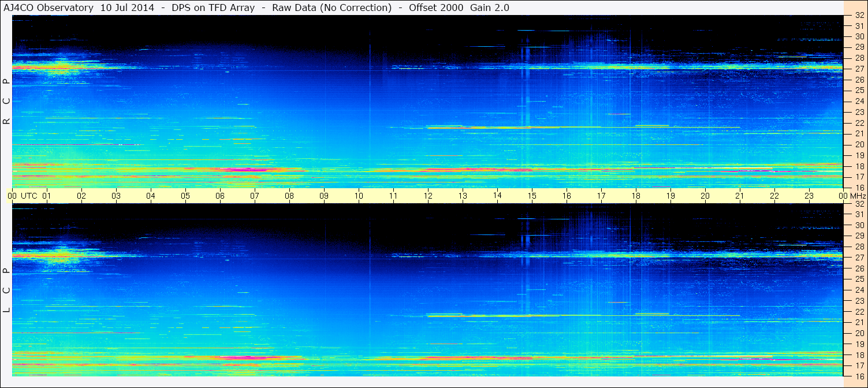Select the 19 MHz tick in the LCP panel

tap(859, 344)
